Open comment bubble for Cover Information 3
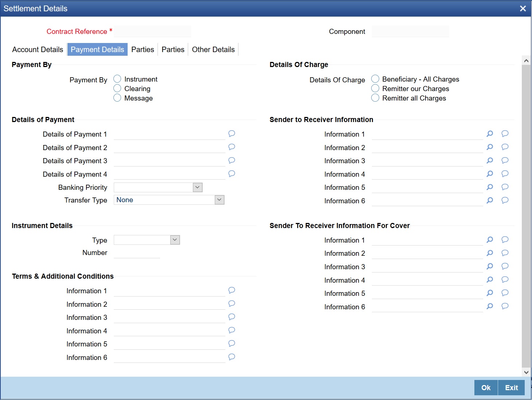 tap(505, 266)
